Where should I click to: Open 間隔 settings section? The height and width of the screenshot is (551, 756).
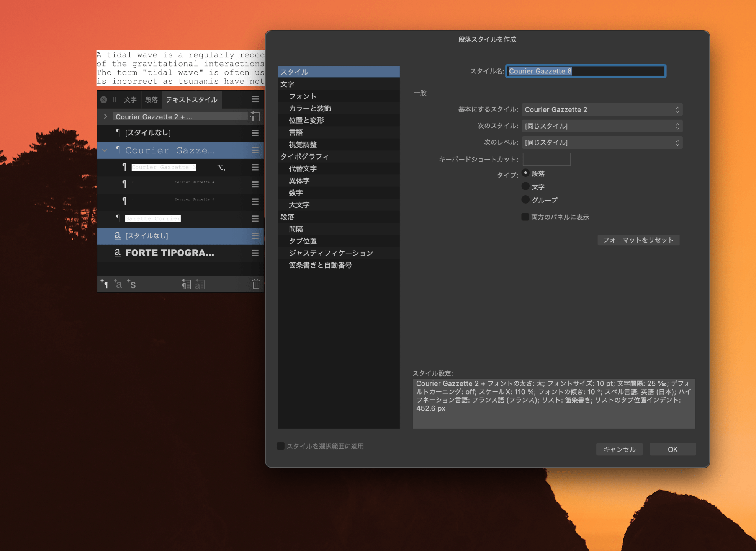339,229
